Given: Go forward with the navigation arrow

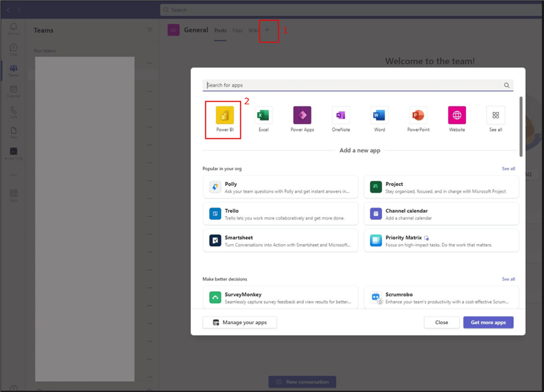Looking at the screenshot, I should [19, 10].
